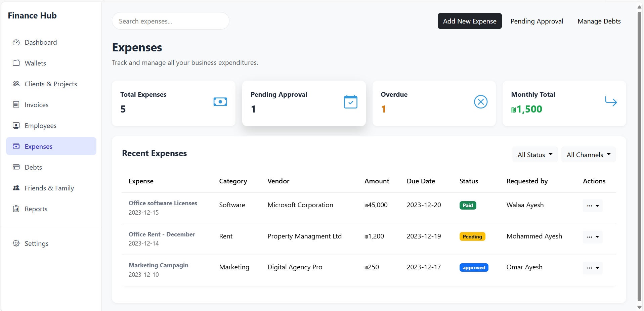This screenshot has height=311, width=644.
Task: Select Expenses in the sidebar
Action: click(51, 146)
